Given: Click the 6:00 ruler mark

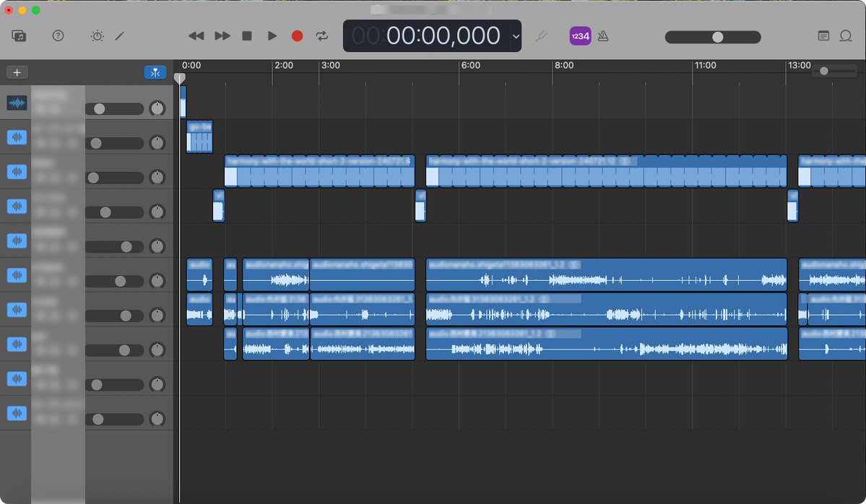Looking at the screenshot, I should [x=470, y=65].
